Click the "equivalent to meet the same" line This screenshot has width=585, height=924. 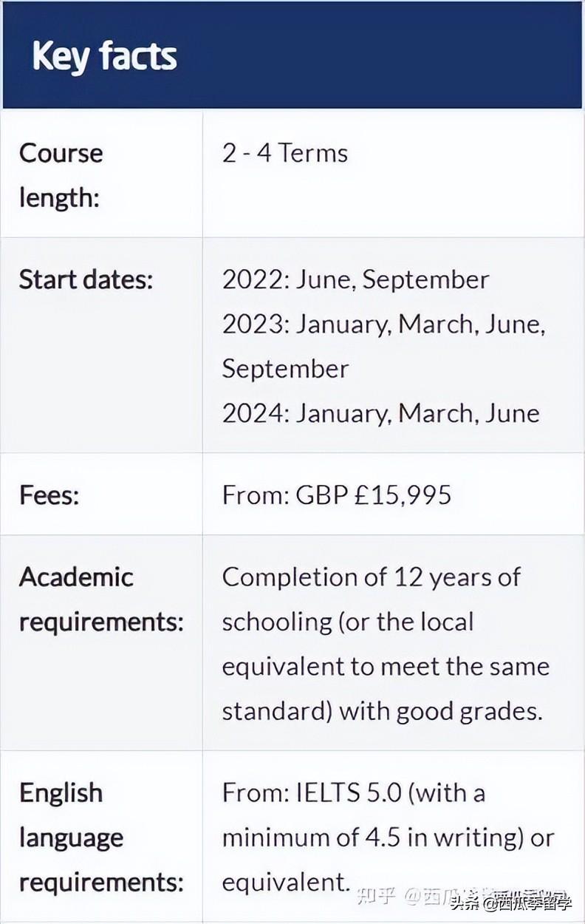(386, 666)
